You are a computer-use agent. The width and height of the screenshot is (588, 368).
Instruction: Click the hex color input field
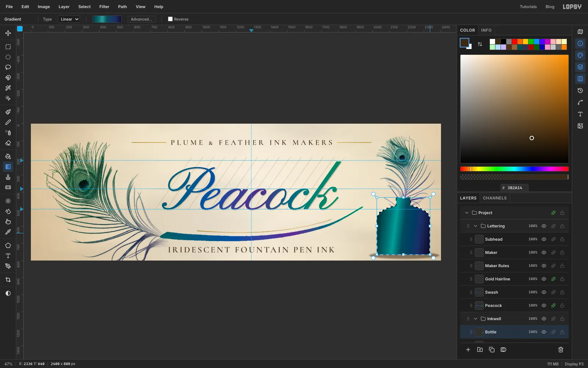point(514,188)
